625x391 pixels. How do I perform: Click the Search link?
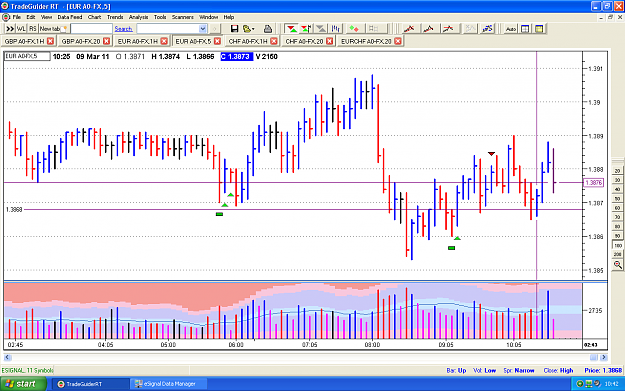pyautogui.click(x=123, y=29)
